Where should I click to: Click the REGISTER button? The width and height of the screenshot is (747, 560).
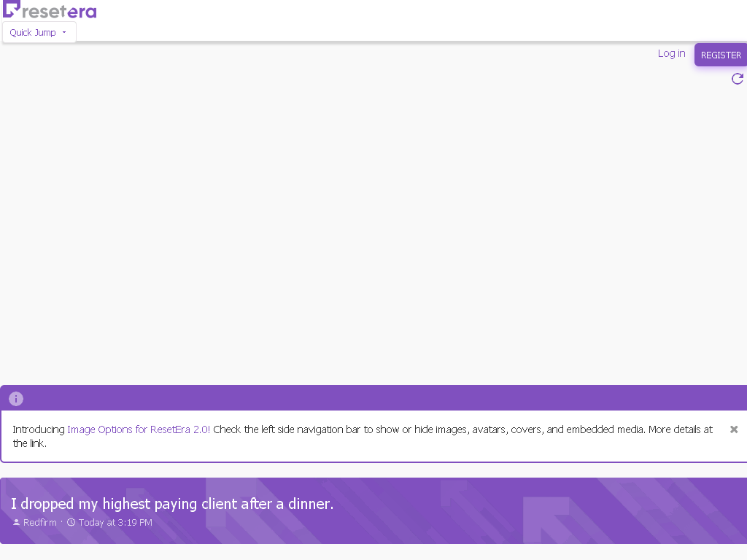(721, 55)
